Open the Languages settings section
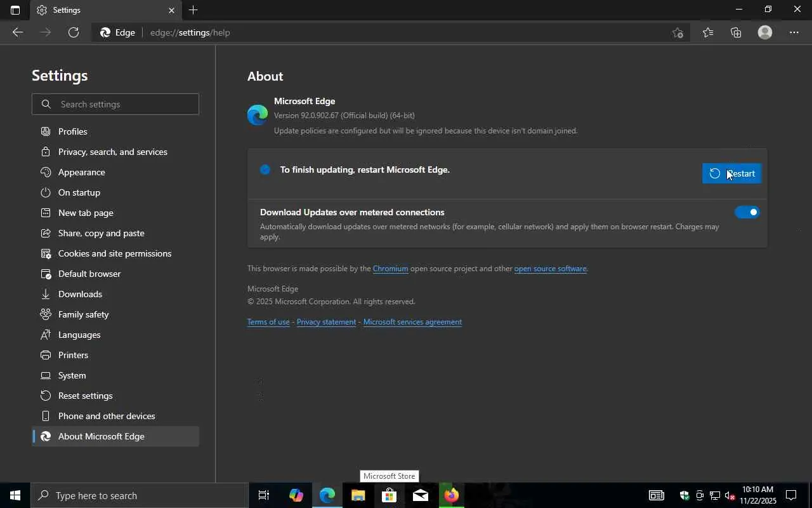 click(115, 335)
